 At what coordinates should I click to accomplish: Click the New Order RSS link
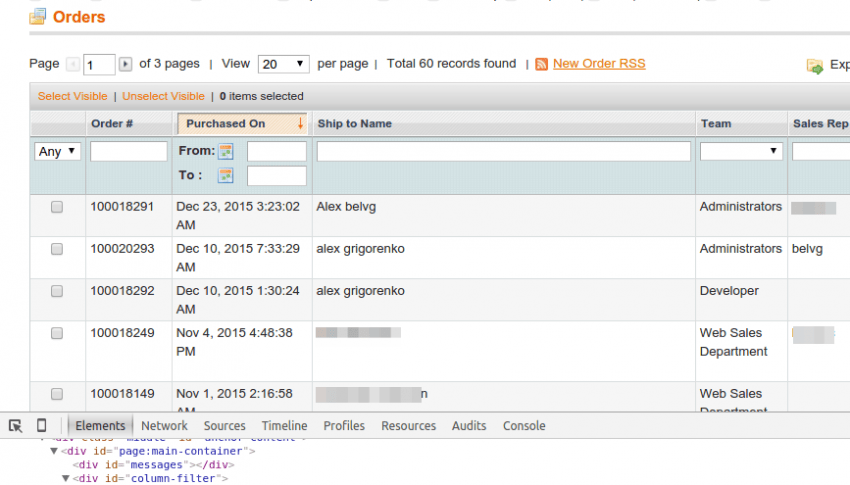pyautogui.click(x=599, y=64)
